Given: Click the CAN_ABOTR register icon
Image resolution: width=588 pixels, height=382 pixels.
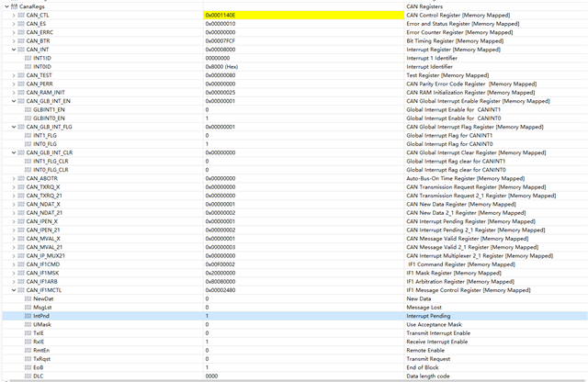Looking at the screenshot, I should click(x=21, y=178).
